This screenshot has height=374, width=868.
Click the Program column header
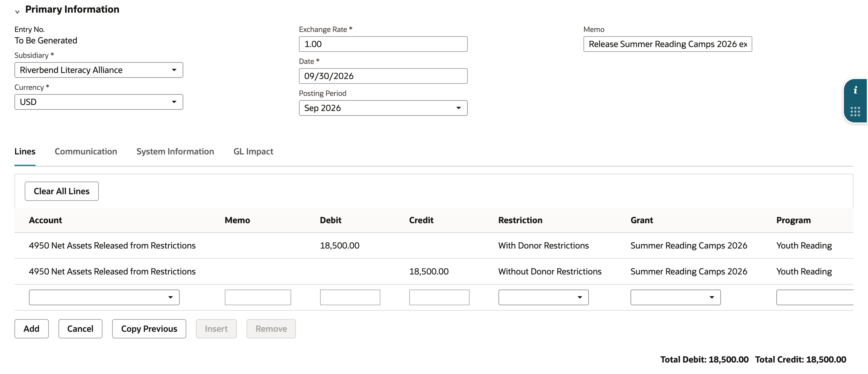click(x=794, y=220)
